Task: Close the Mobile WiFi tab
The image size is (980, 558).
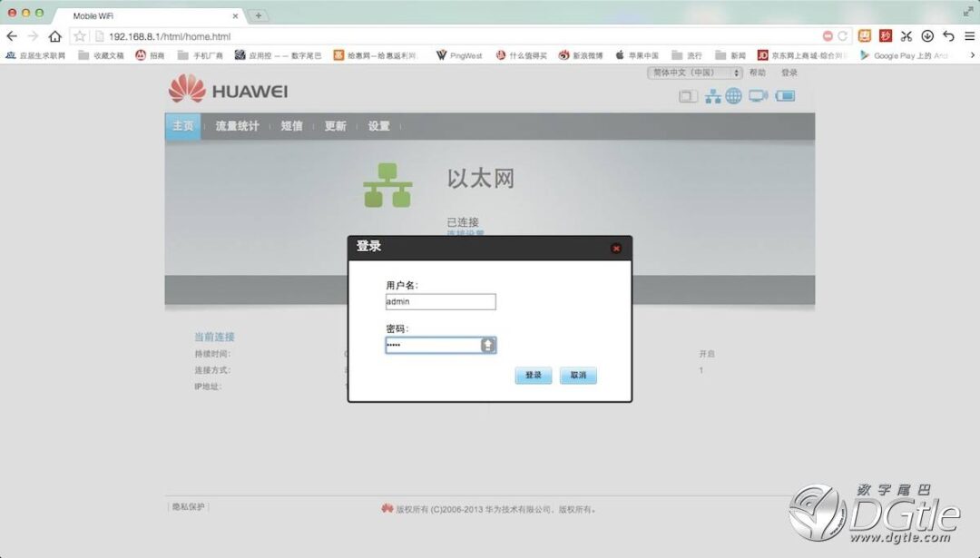Action: 236,16
